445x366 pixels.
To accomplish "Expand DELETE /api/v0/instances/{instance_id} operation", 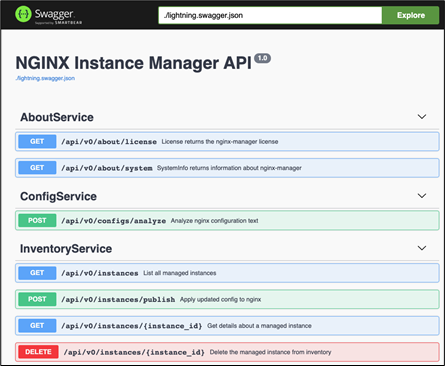I will (227, 352).
